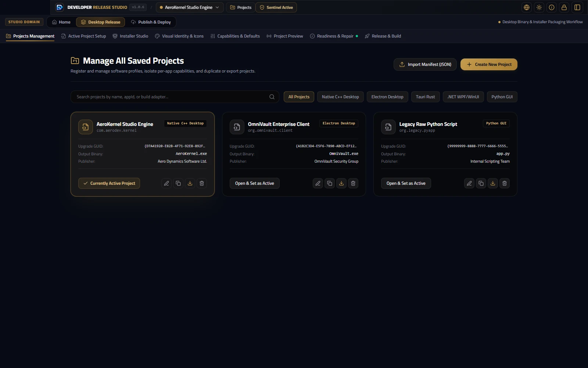Delete the Legacy Raw Python Script project
The height and width of the screenshot is (368, 588).
coord(505,183)
